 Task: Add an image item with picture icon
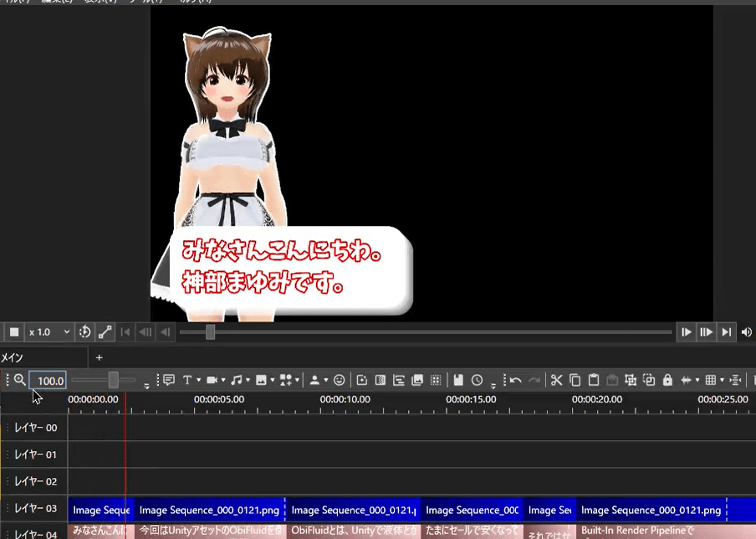(261, 380)
